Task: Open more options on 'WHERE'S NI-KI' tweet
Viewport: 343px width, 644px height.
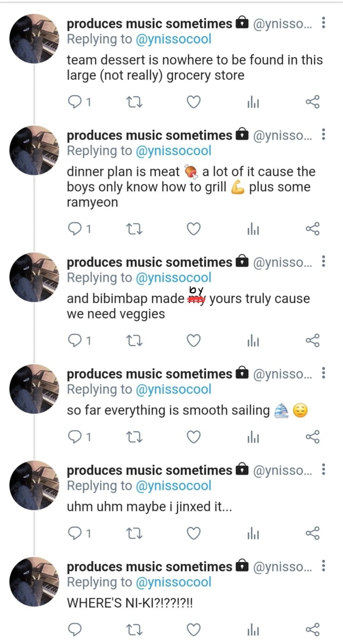Action: click(x=323, y=566)
